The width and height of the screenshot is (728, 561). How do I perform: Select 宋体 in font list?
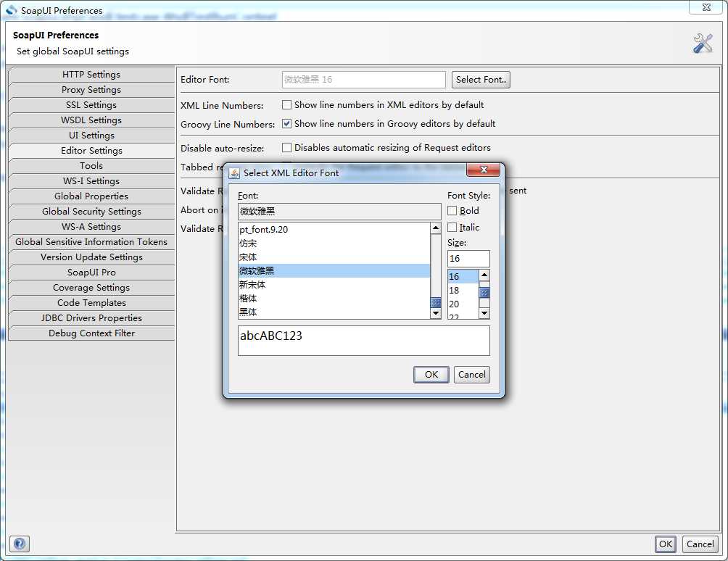point(334,257)
